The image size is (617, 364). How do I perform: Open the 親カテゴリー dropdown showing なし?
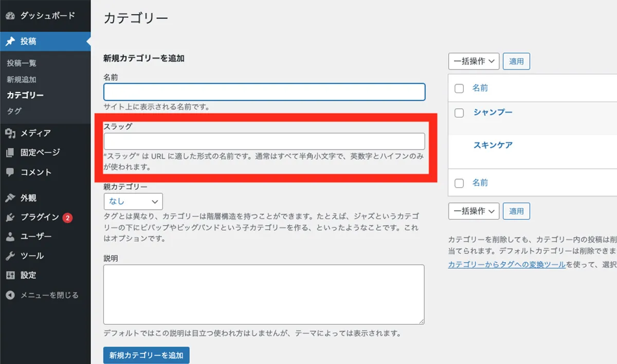pyautogui.click(x=133, y=202)
